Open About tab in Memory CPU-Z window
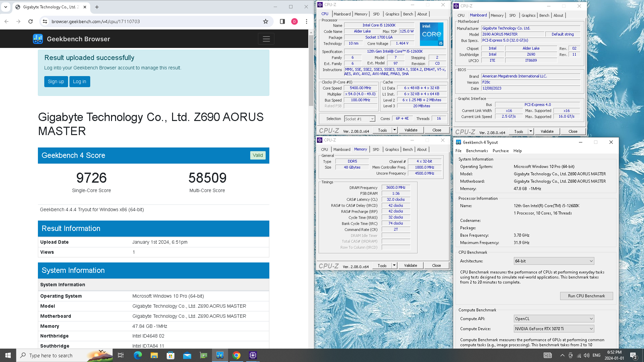The width and height of the screenshot is (644, 362). click(422, 149)
